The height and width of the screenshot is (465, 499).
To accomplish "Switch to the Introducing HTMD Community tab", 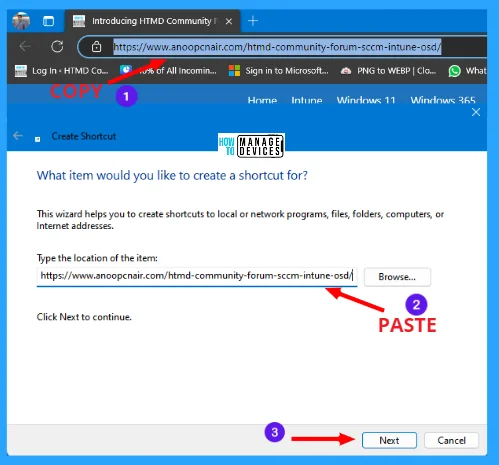I will (x=153, y=21).
